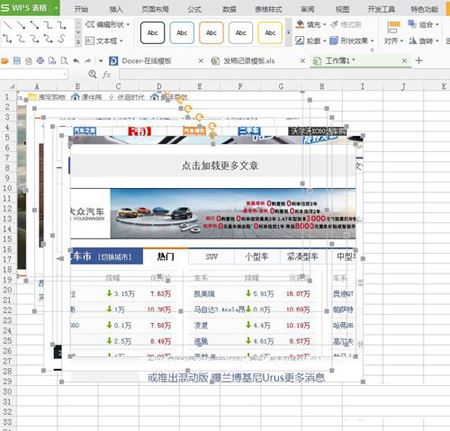
Task: Open the 开发工具 ribbon tab
Action: click(381, 9)
